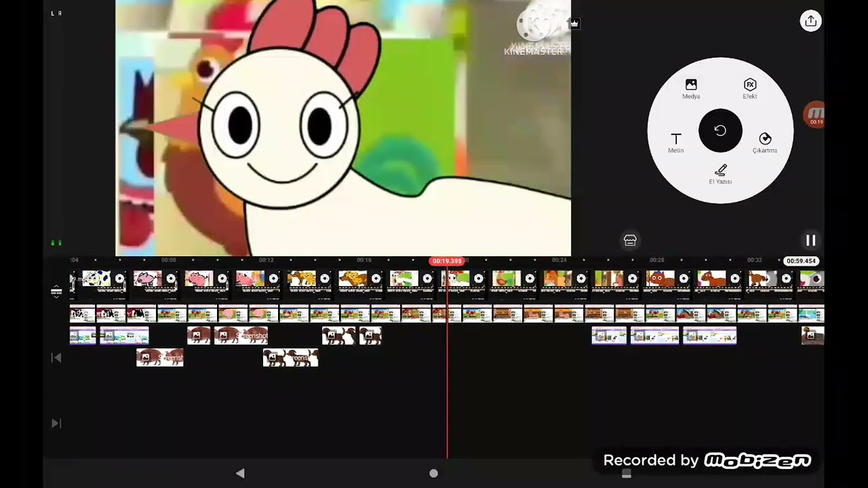Click the 00:28 mark on the ruler
The height and width of the screenshot is (488, 868).
(657, 260)
